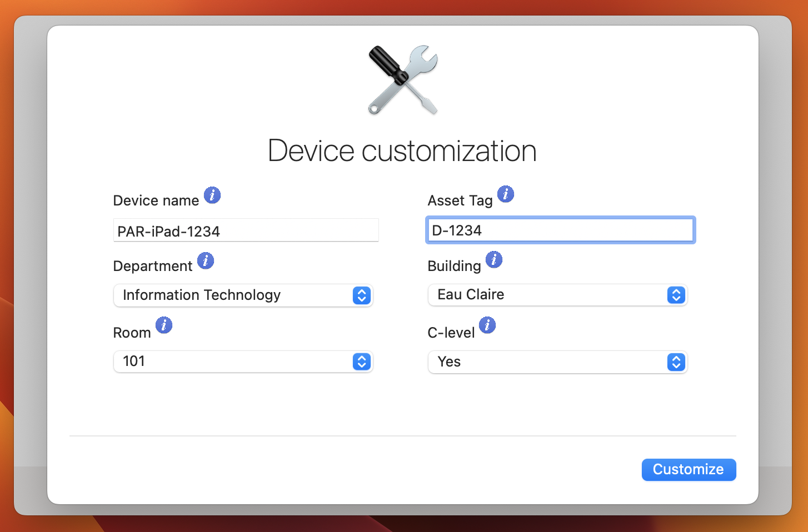Click the Customize button
Viewport: 808px width, 532px height.
(x=689, y=470)
